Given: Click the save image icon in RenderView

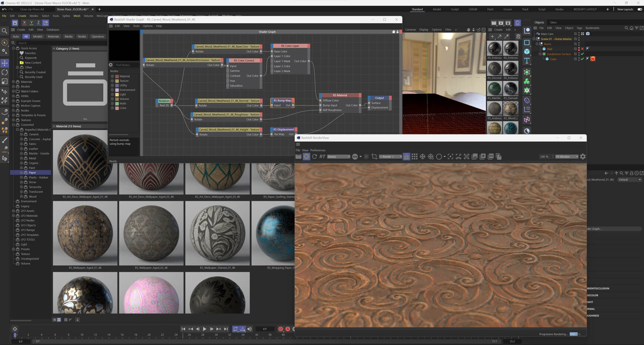Looking at the screenshot, I should point(474,157).
